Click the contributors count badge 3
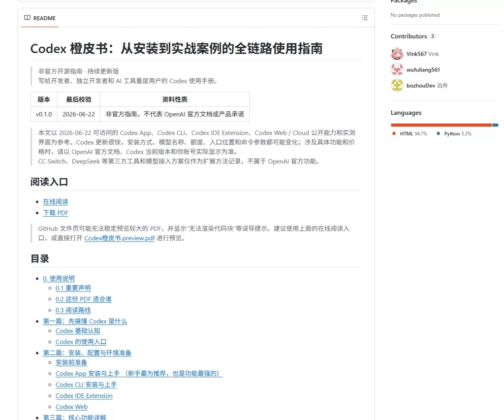 [x=433, y=36]
